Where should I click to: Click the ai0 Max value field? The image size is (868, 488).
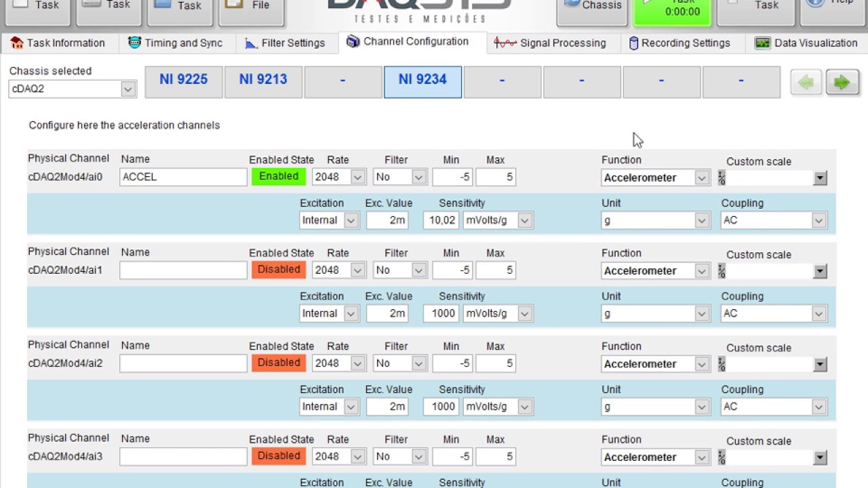click(496, 178)
